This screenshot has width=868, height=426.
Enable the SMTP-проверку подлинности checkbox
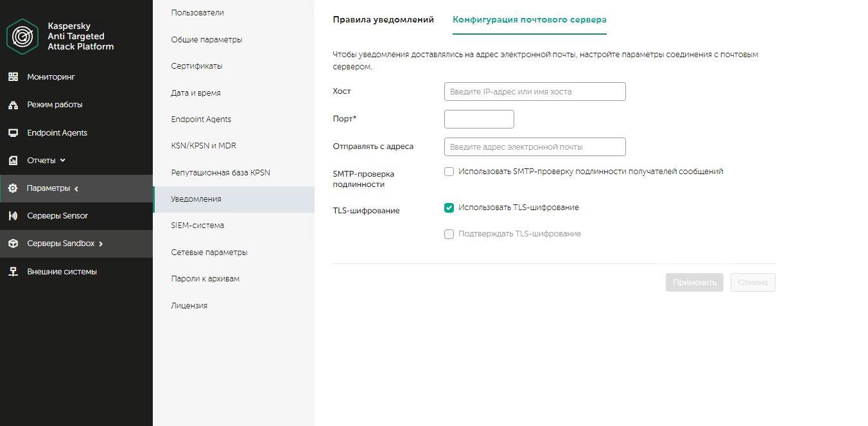[x=449, y=172]
